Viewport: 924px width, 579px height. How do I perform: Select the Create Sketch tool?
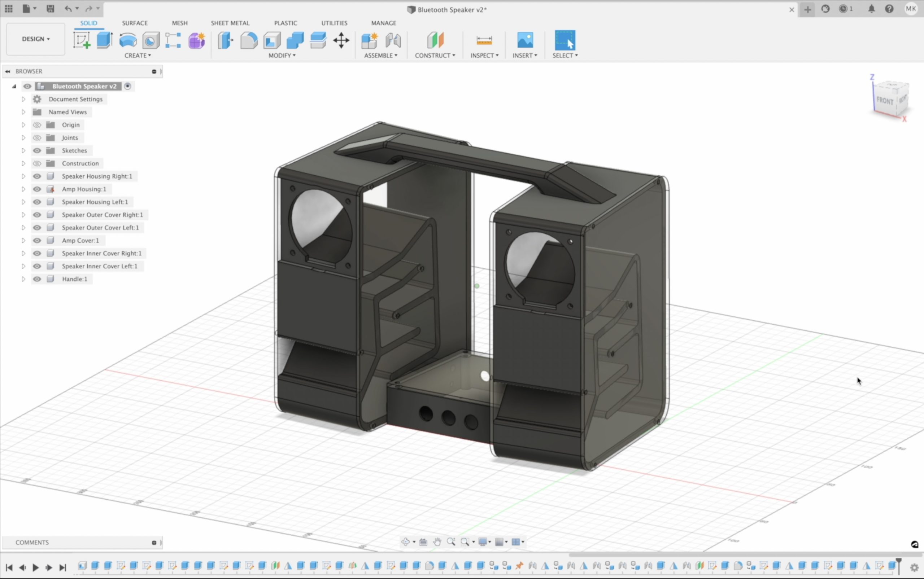pos(81,40)
